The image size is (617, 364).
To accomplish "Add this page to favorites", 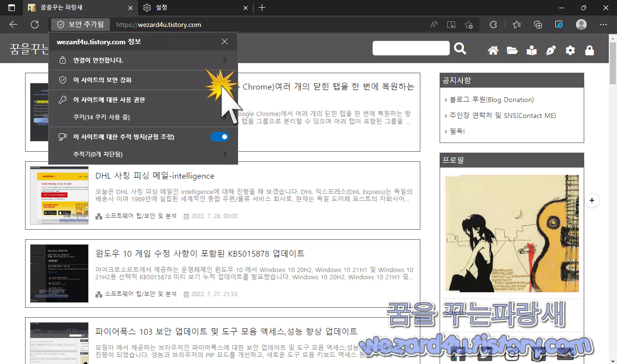I will click(469, 25).
